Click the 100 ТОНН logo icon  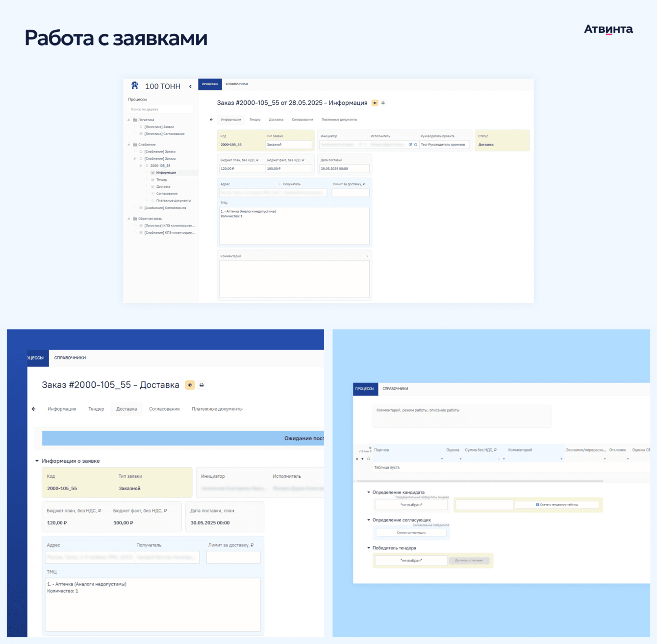point(135,86)
